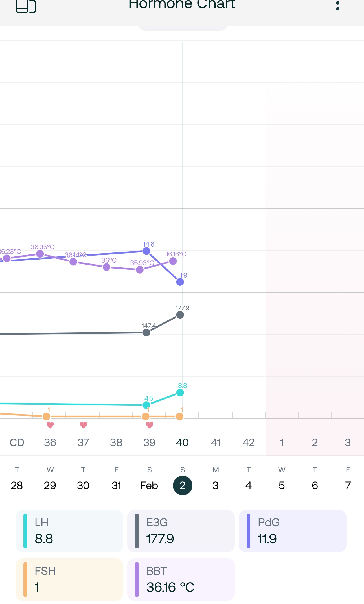Select the E3G 177.9 data point
Viewport: 364px width, 604px height.
click(x=180, y=315)
